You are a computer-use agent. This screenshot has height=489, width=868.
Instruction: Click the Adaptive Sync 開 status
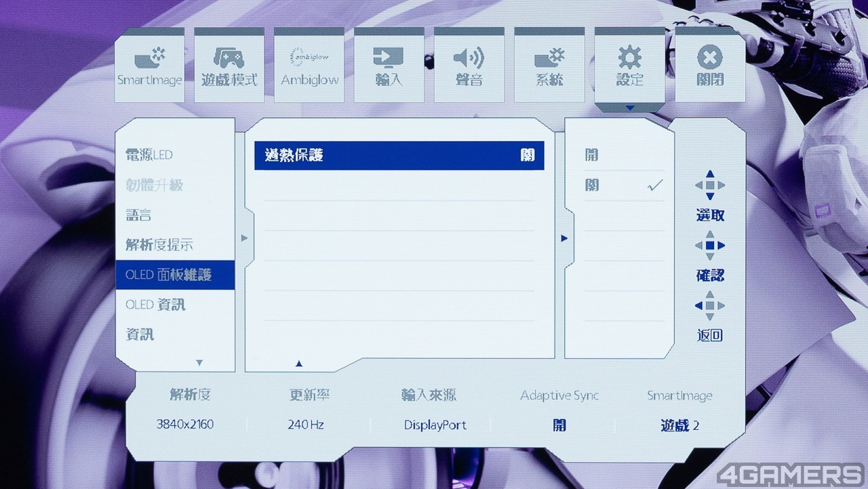click(x=559, y=425)
